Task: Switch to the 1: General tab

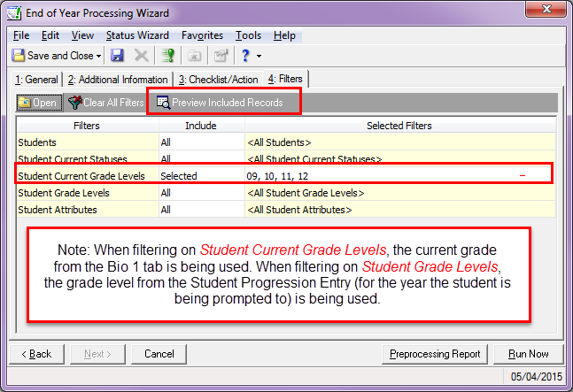Action: [x=36, y=80]
